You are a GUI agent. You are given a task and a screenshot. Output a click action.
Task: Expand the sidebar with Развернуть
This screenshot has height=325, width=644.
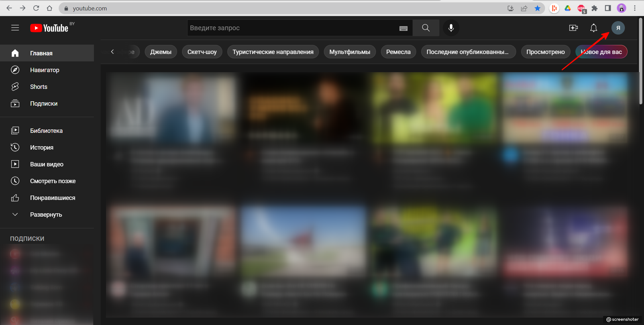click(46, 215)
